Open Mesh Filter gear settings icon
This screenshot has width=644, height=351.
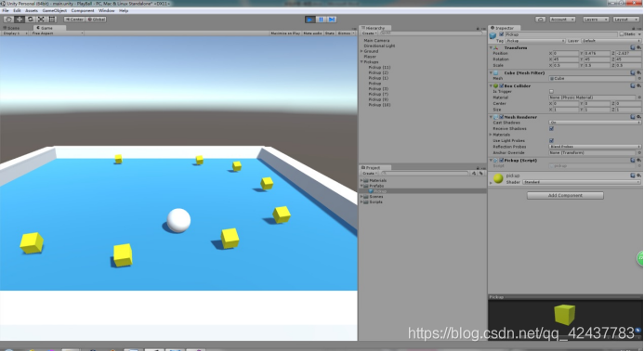(x=638, y=73)
